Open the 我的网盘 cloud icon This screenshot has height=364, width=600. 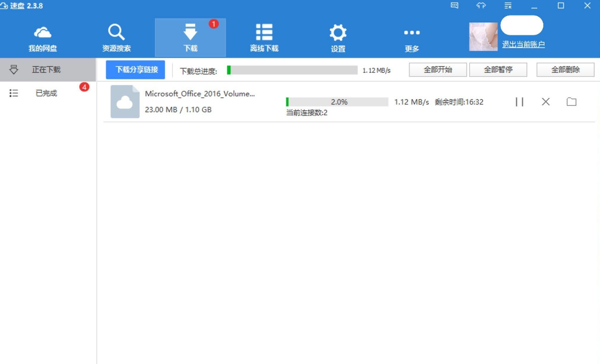43,32
